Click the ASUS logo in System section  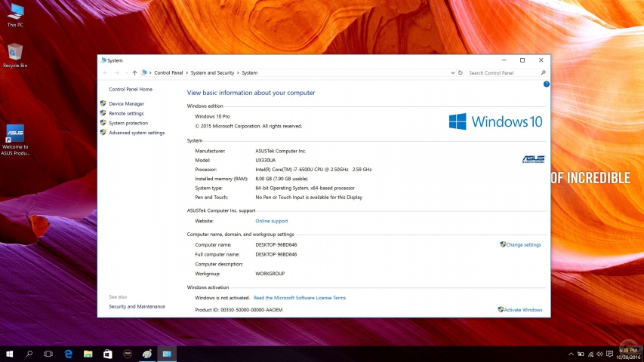coord(533,159)
